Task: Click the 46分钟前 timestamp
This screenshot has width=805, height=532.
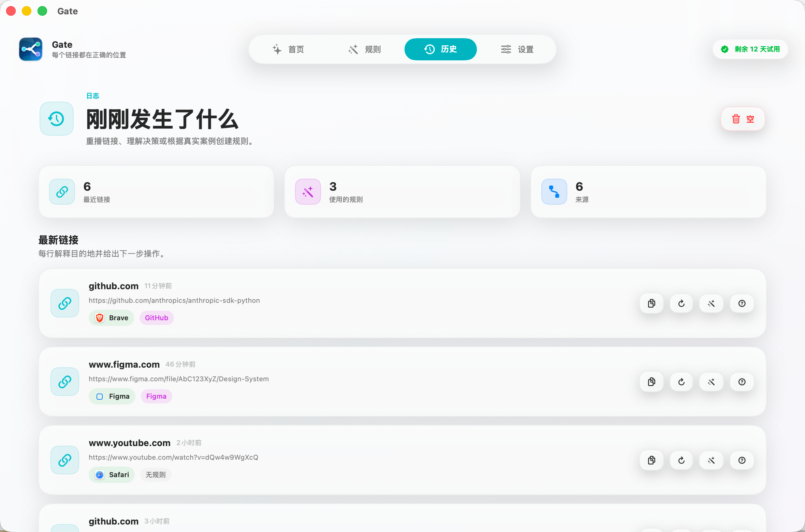Action: [181, 364]
